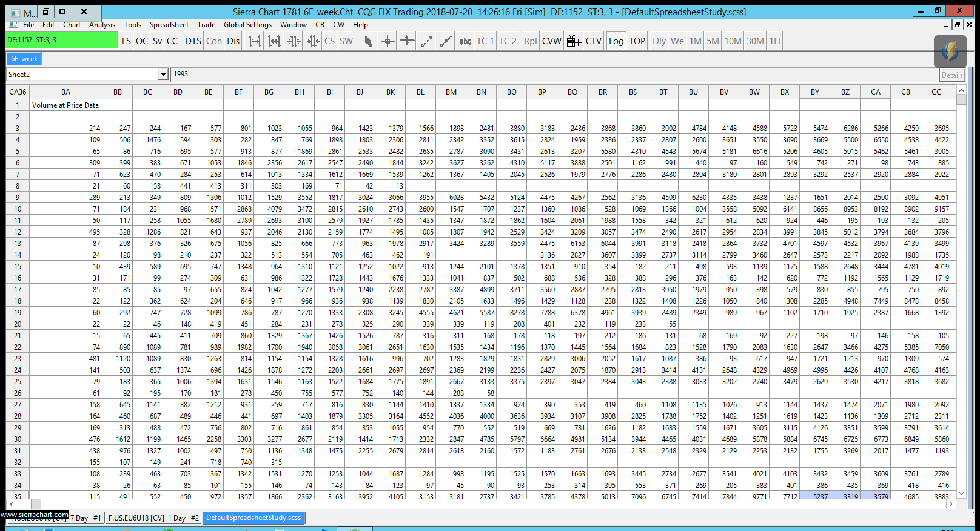Viewport: 980px width, 531px height.
Task: Click the horizontal scrollbar thumb
Action: pos(36,504)
